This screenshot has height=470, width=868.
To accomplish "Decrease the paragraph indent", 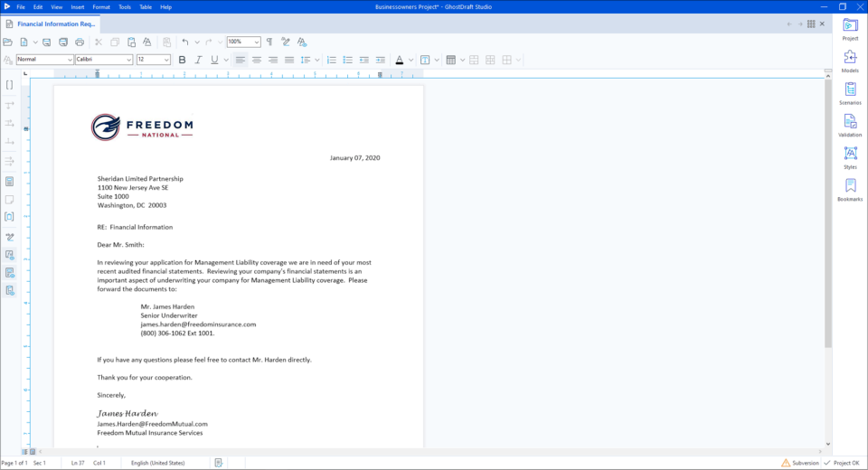I will (x=363, y=60).
